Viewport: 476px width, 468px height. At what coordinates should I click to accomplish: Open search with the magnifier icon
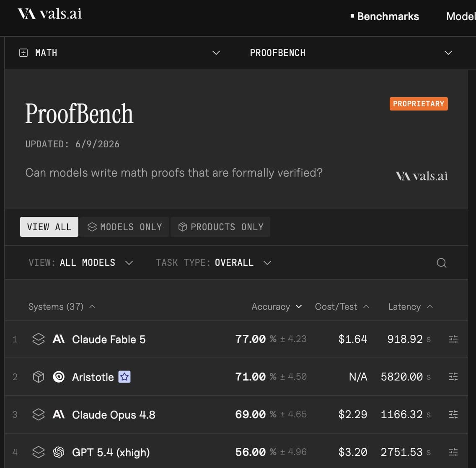(x=441, y=262)
